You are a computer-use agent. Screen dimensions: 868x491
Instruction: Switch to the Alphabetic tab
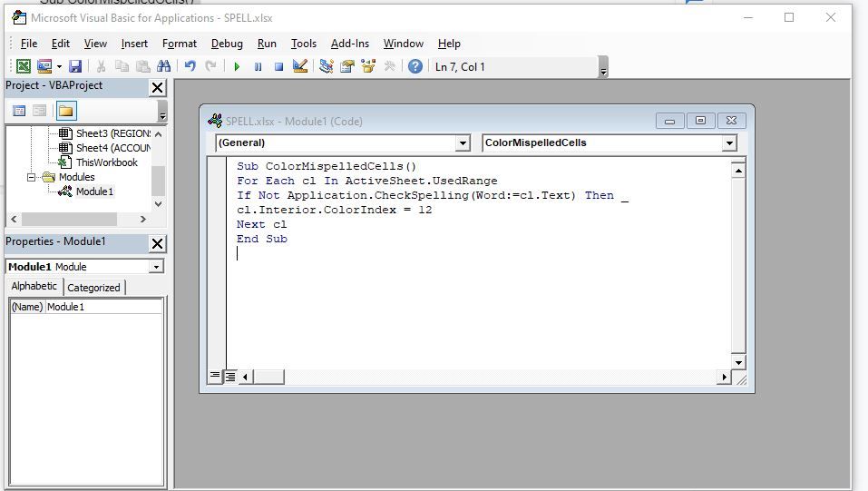34,286
